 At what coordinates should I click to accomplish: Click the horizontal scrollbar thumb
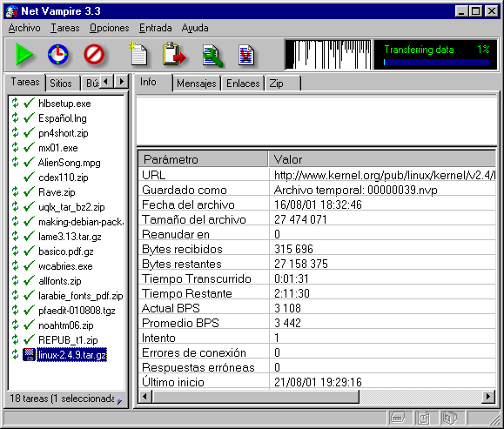(x=256, y=397)
